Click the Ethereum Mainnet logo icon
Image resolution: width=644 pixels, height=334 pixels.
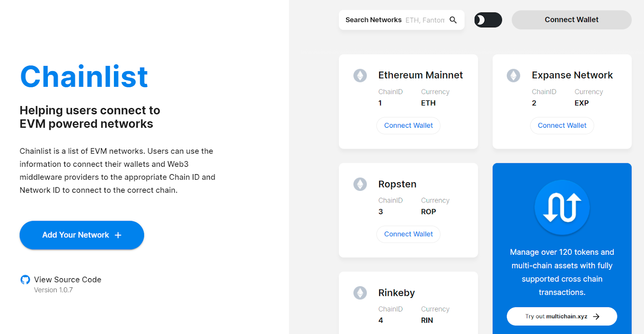(x=360, y=75)
